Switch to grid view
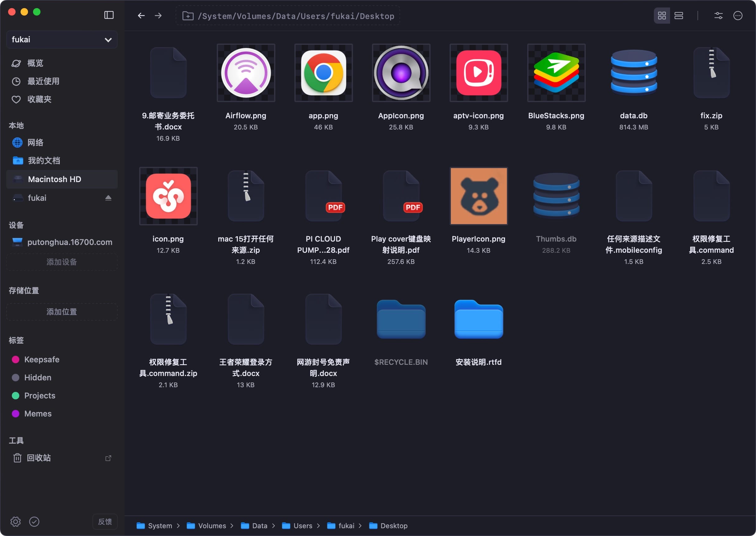 click(662, 16)
